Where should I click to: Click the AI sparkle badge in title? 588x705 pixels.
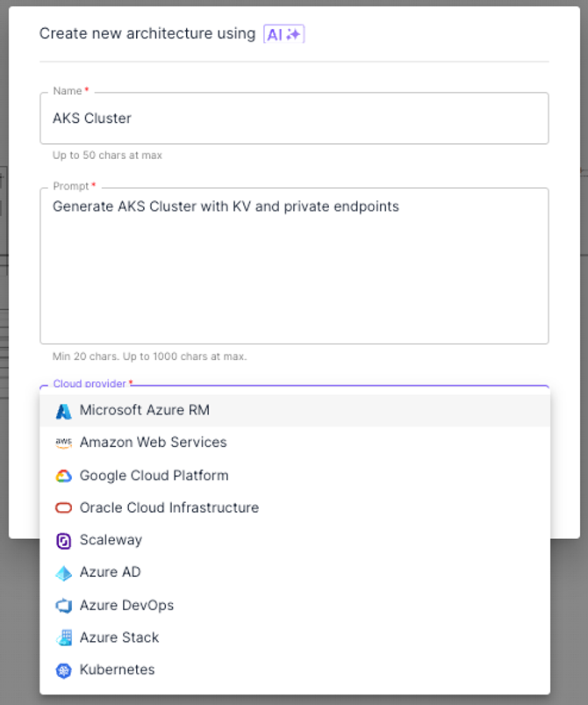point(283,34)
